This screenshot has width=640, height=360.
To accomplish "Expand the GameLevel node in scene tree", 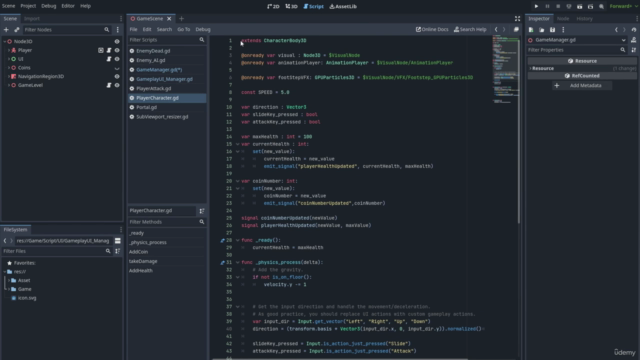I will pos(9,85).
